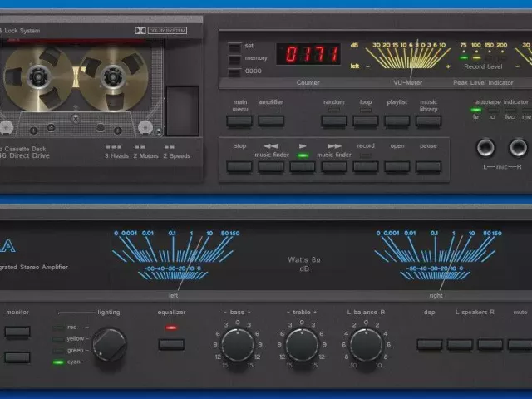Open the main menu

click(239, 121)
